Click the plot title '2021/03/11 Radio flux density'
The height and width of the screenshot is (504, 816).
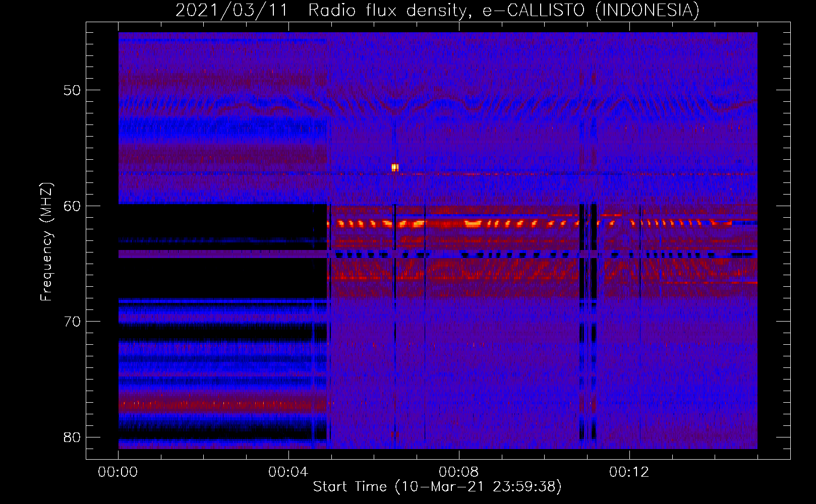click(437, 10)
